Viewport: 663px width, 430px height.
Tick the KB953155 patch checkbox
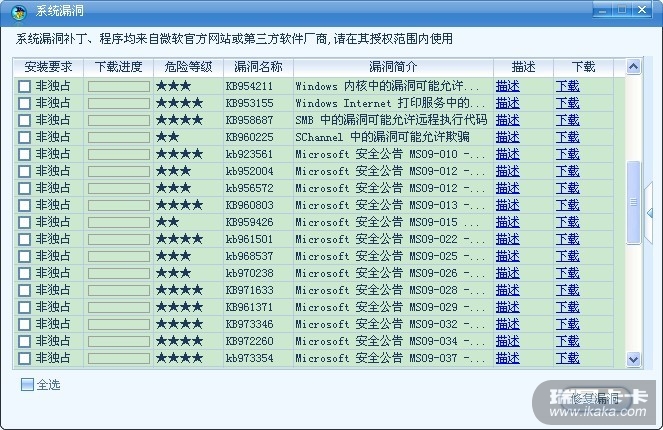coord(25,103)
